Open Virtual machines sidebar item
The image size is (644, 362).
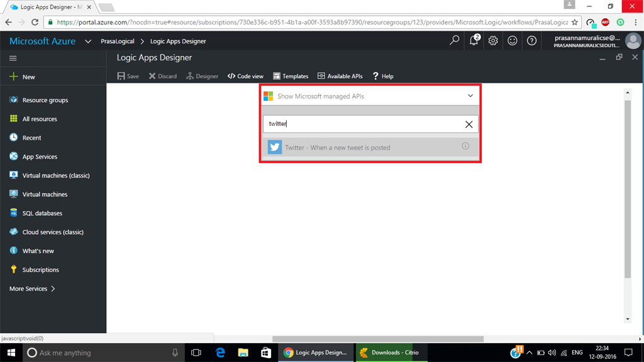click(45, 194)
